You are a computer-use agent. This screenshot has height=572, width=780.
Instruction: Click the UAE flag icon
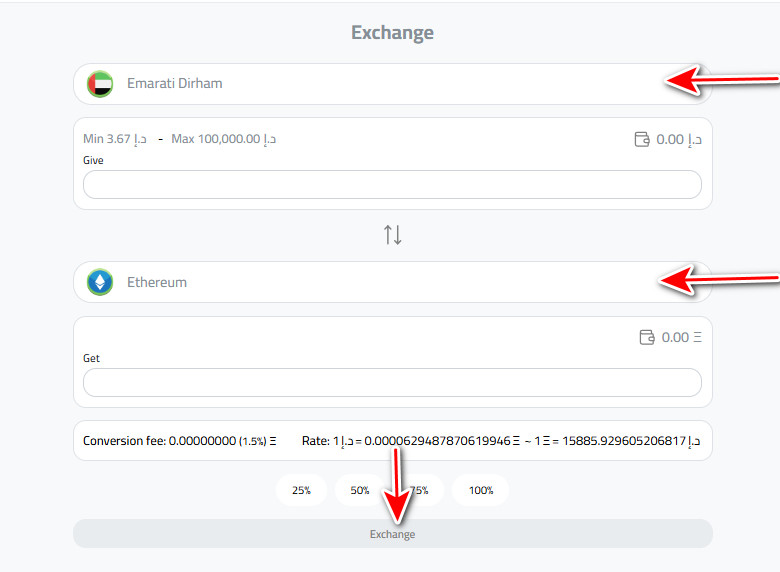click(x=100, y=84)
